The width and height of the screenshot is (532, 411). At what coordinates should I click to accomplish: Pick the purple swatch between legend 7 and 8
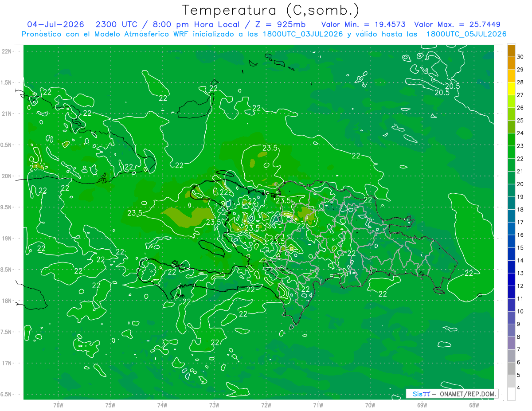pos(511,343)
